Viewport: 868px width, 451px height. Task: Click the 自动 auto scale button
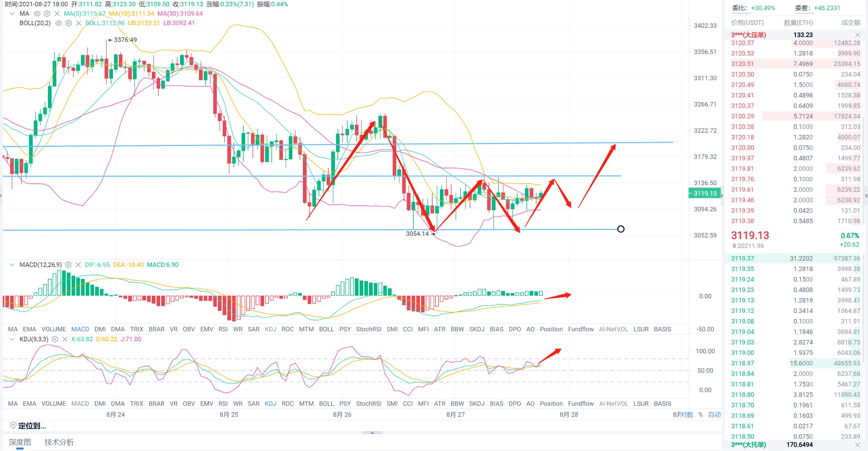pos(714,415)
